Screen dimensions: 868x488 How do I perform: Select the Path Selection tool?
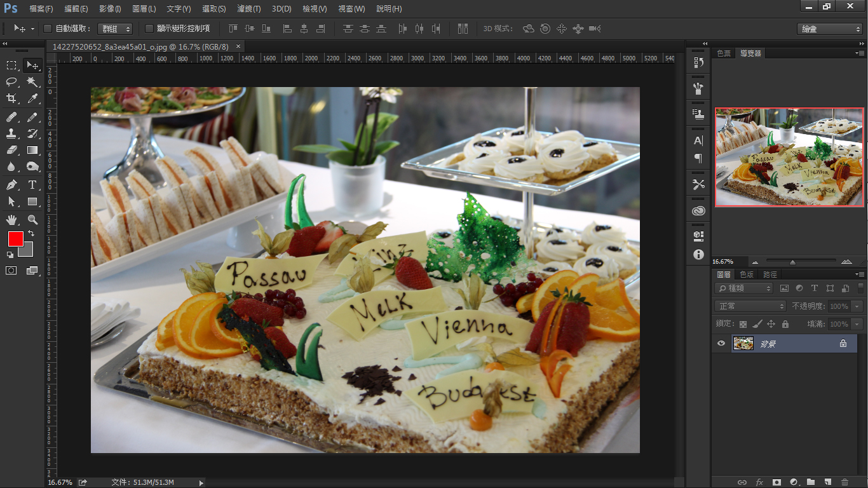11,201
